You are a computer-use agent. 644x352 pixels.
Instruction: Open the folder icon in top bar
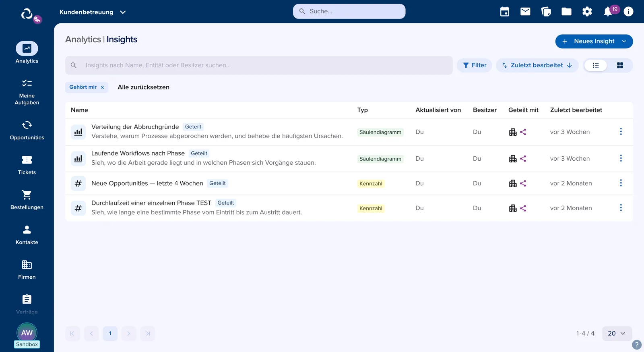click(x=566, y=12)
